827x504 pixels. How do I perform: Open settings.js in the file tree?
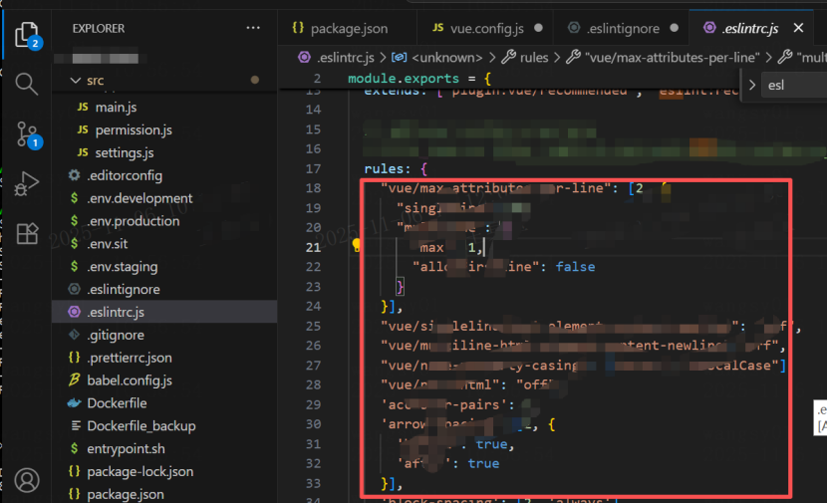coord(125,152)
